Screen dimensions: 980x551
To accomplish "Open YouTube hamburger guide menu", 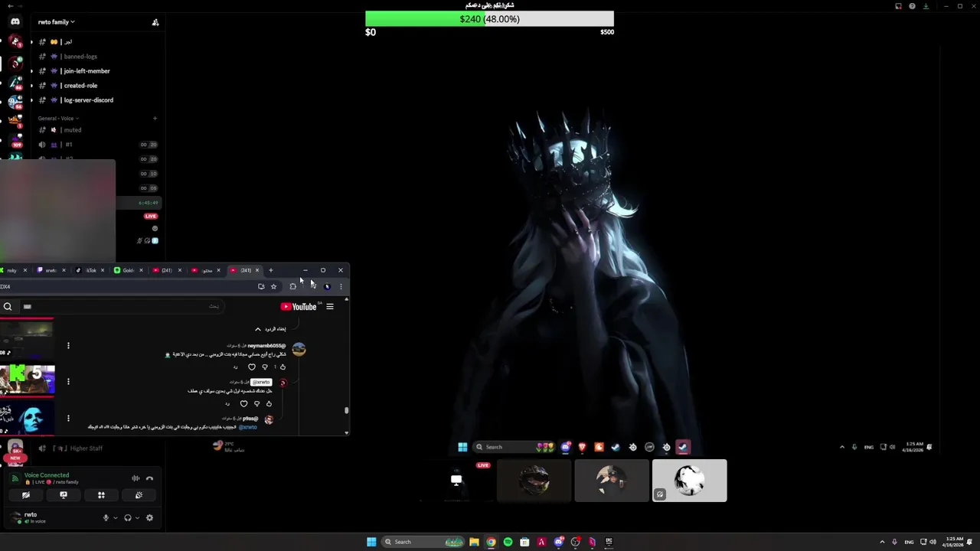I will [330, 307].
